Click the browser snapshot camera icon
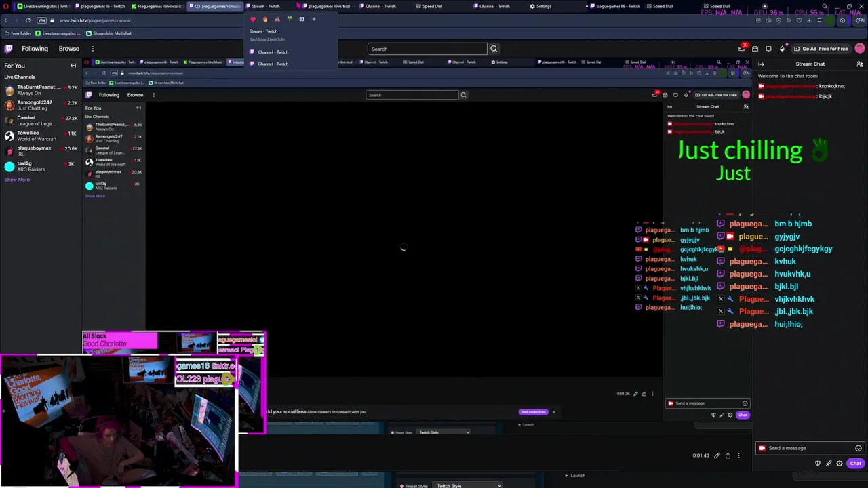868x488 pixels. pyautogui.click(x=768, y=20)
